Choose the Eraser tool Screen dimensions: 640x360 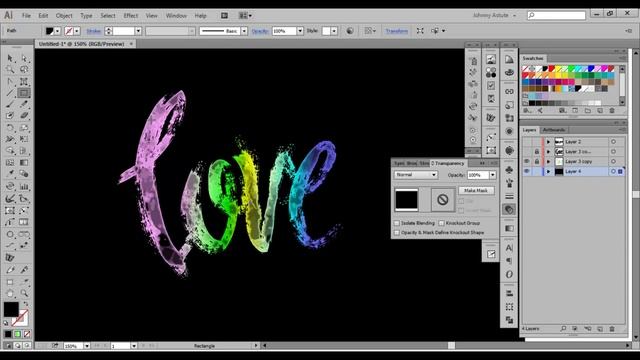coord(24,116)
